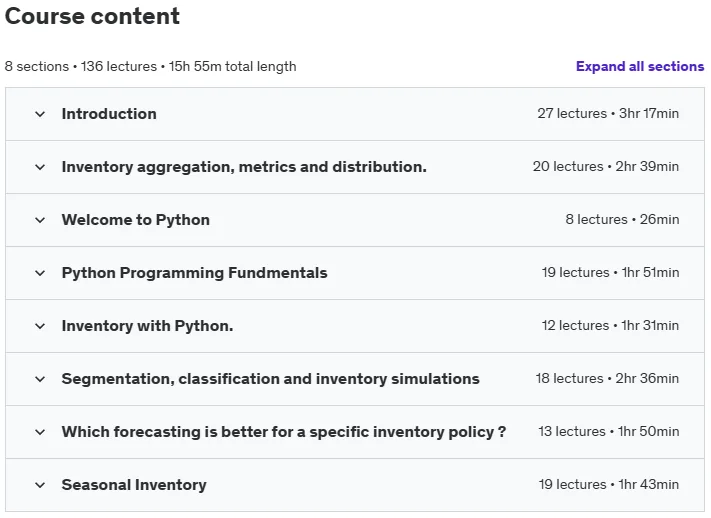Expand Welcome to Python chevron arrow
The image size is (711, 518).
click(40, 220)
